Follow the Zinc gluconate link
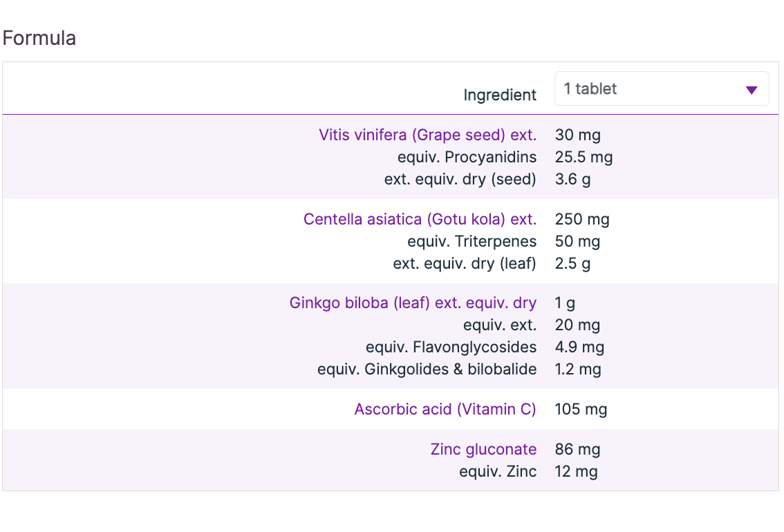This screenshot has height=532, width=784. tap(483, 449)
